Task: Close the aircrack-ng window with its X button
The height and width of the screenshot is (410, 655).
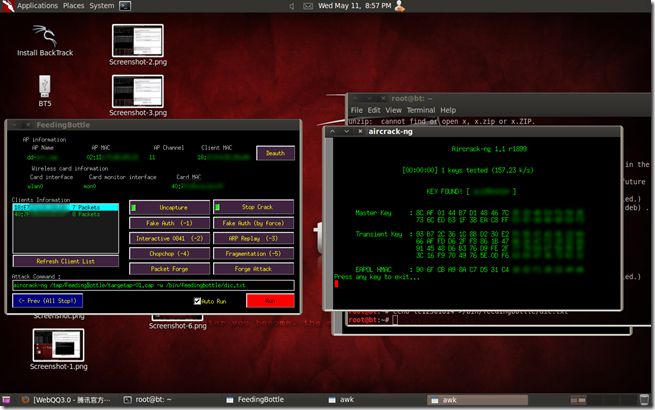Action: pyautogui.click(x=360, y=131)
